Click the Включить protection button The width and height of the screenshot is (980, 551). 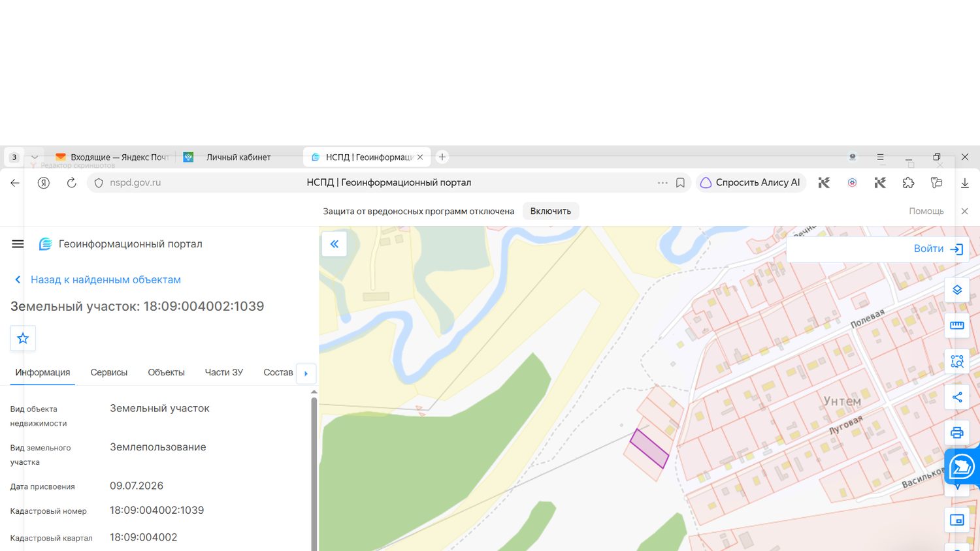[x=551, y=211]
